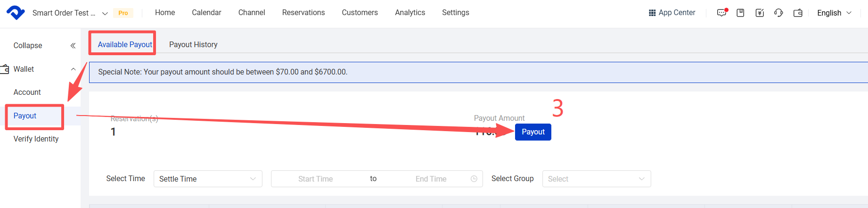Expand the Smart Order Test store switcher

coord(105,13)
